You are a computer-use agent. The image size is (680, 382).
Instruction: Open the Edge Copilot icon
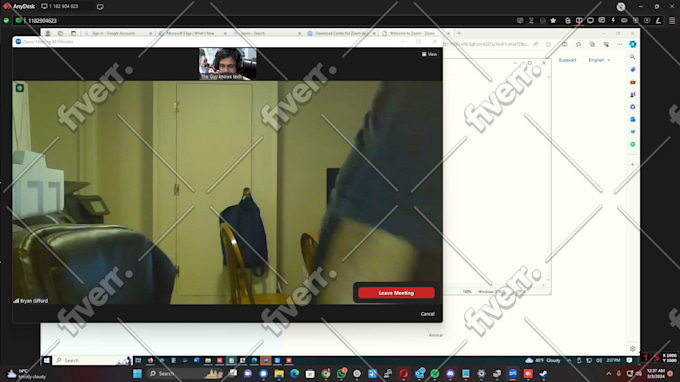point(633,44)
